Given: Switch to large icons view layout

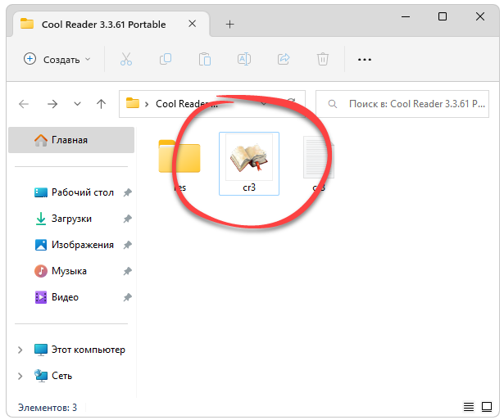Looking at the screenshot, I should click(487, 407).
